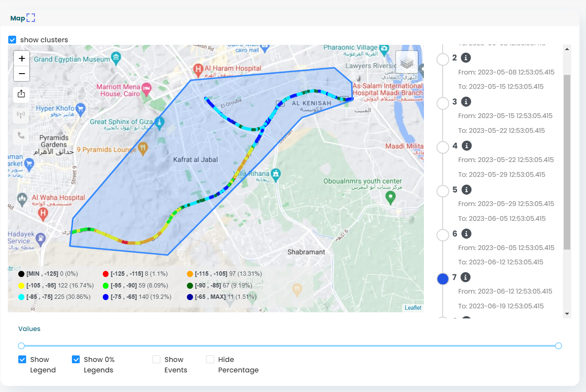
Task: Zoom out on the map
Action: [x=22, y=74]
